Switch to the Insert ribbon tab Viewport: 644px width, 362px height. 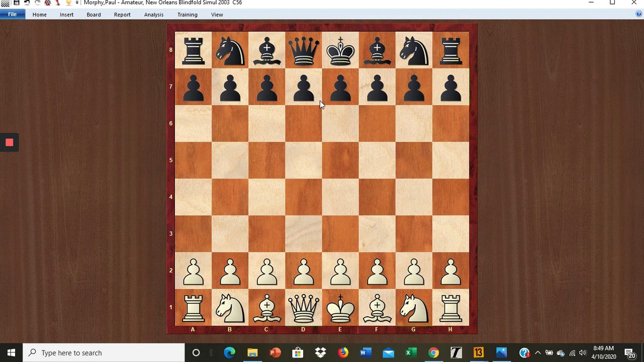coord(66,15)
